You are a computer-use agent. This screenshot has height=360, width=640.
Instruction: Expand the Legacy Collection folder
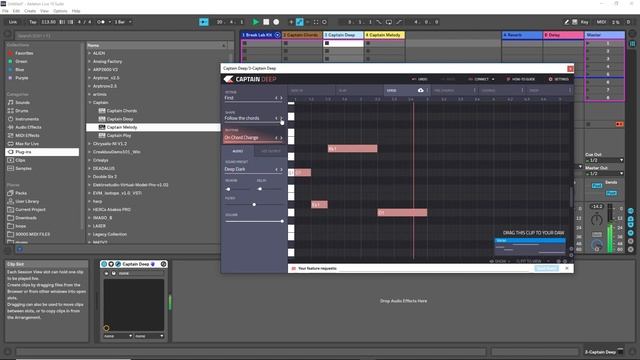click(x=89, y=234)
